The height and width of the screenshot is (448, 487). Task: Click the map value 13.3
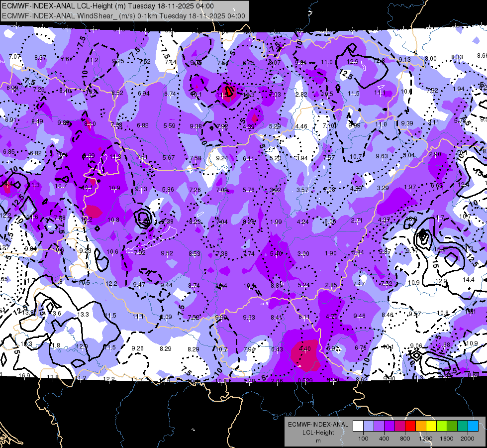click(83, 314)
